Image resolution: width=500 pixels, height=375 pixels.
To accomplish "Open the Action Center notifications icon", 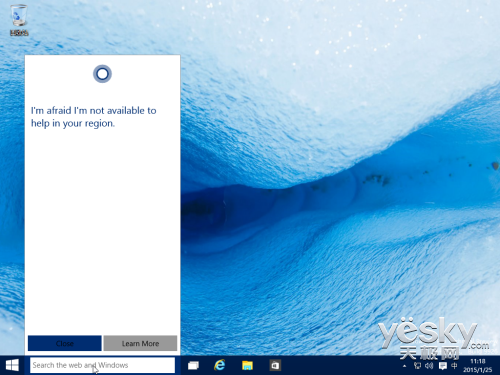I will (x=443, y=366).
